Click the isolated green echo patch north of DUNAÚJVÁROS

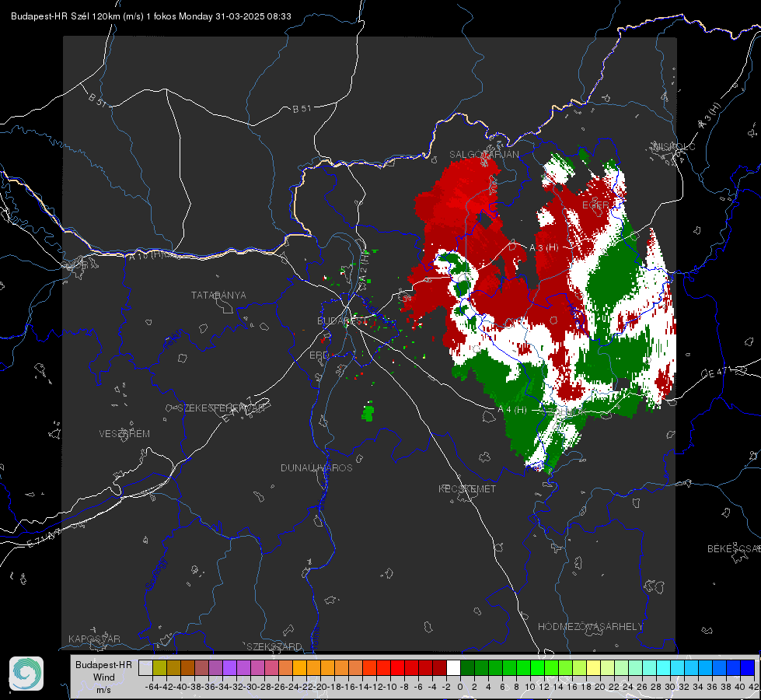click(368, 412)
